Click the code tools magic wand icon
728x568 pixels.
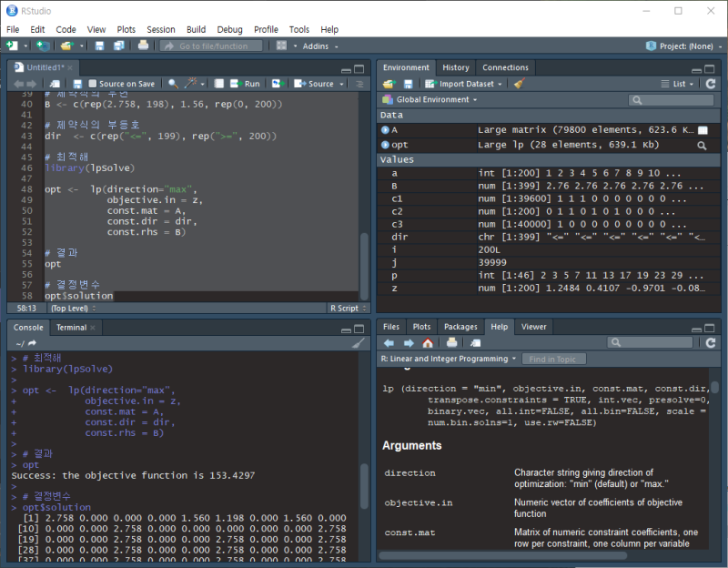[x=191, y=84]
